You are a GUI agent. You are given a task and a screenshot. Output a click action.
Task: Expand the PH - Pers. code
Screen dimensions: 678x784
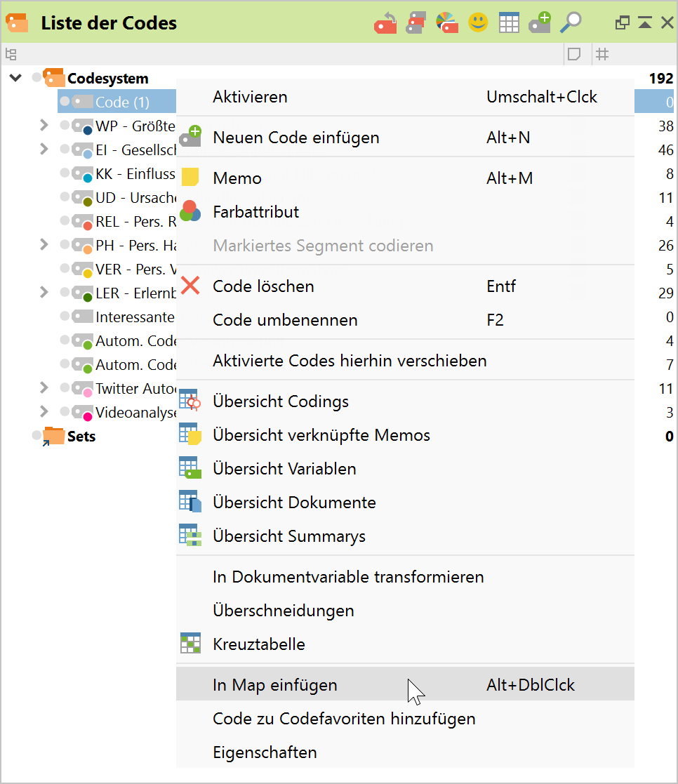click(44, 244)
